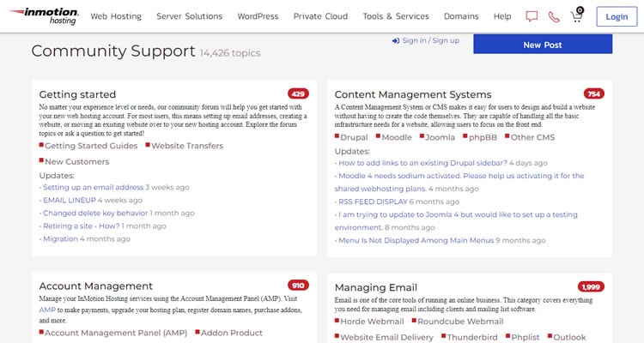Open the Moodle 4 sodium topic
The image size is (644, 343).
[459, 182]
